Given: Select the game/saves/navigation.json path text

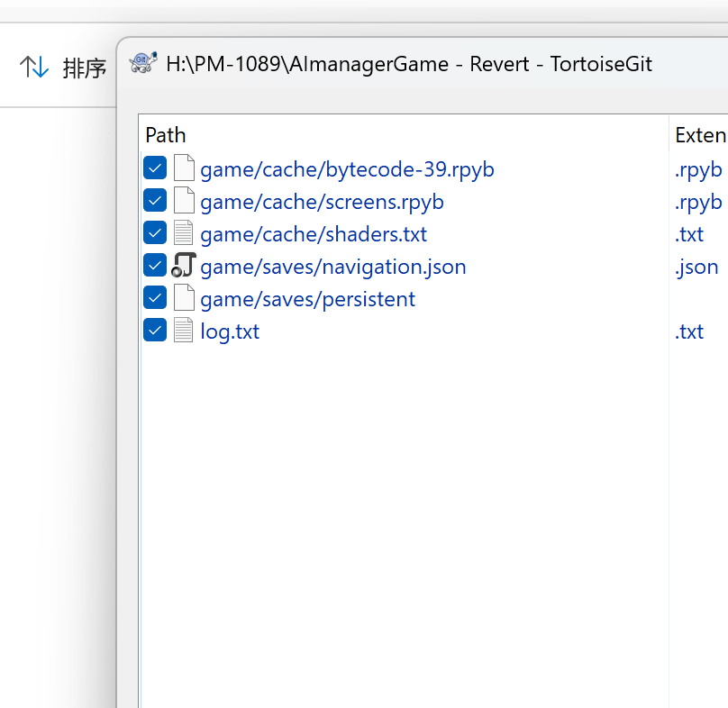Looking at the screenshot, I should 332,268.
